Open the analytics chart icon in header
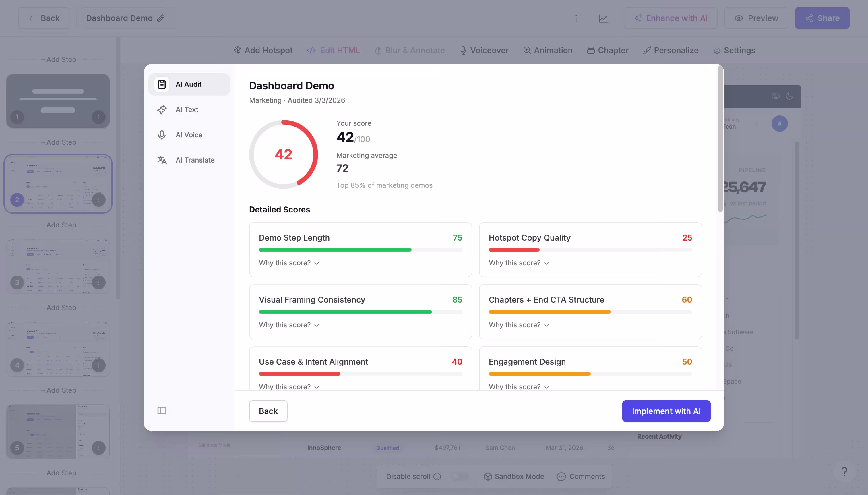868x495 pixels. [x=603, y=18]
